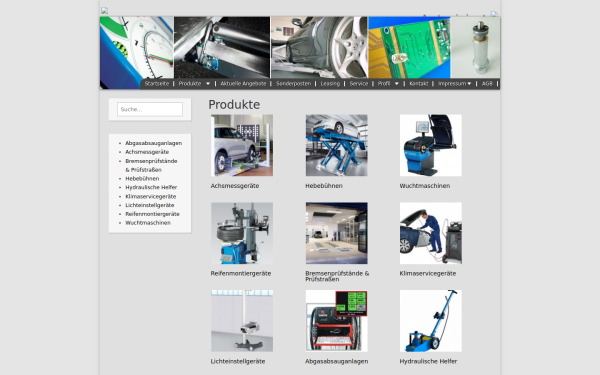View the Klimaservicegeräte product image
600x375 pixels.
click(x=431, y=233)
